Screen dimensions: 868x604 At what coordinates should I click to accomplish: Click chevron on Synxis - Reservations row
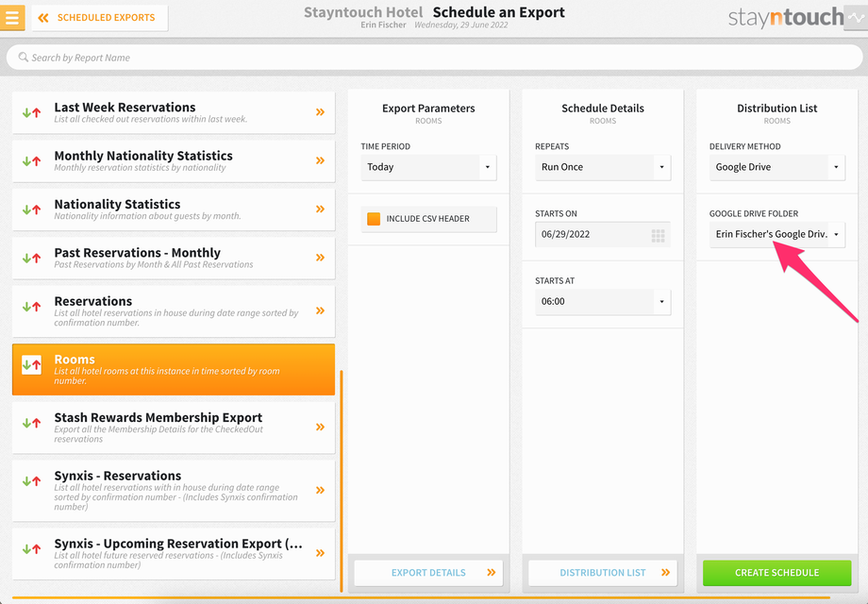[x=320, y=490]
